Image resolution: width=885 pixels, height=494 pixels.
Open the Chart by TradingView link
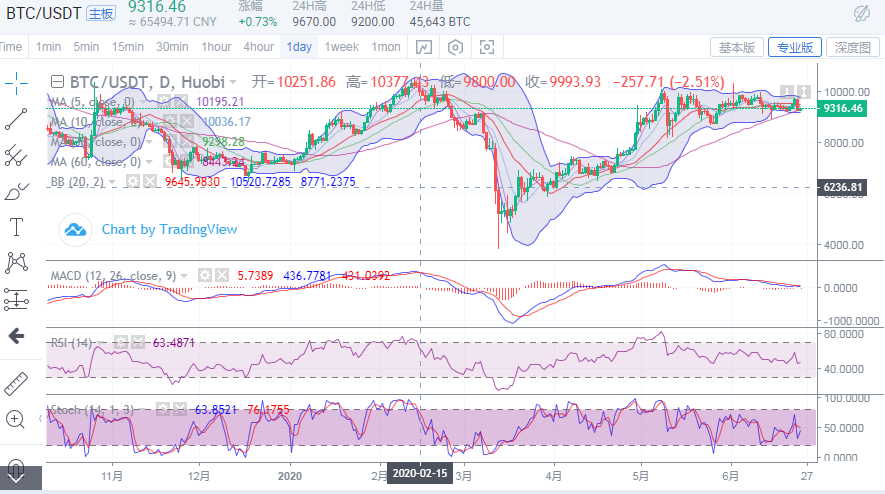click(x=169, y=229)
